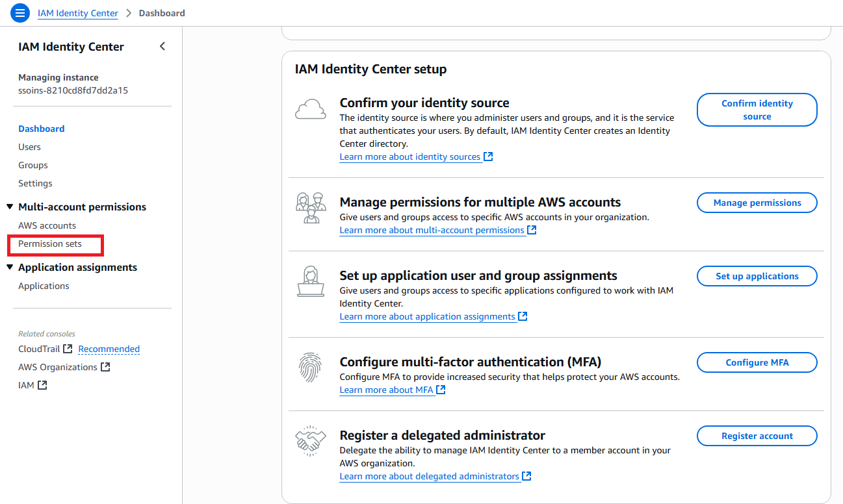Click the Register account button

point(757,436)
